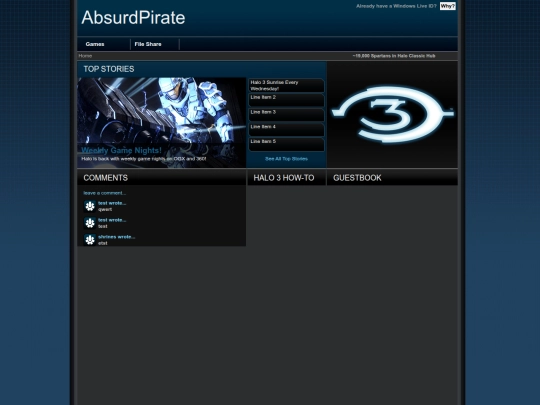Click the Home breadcrumb link
This screenshot has height=405, width=540.
pos(85,56)
